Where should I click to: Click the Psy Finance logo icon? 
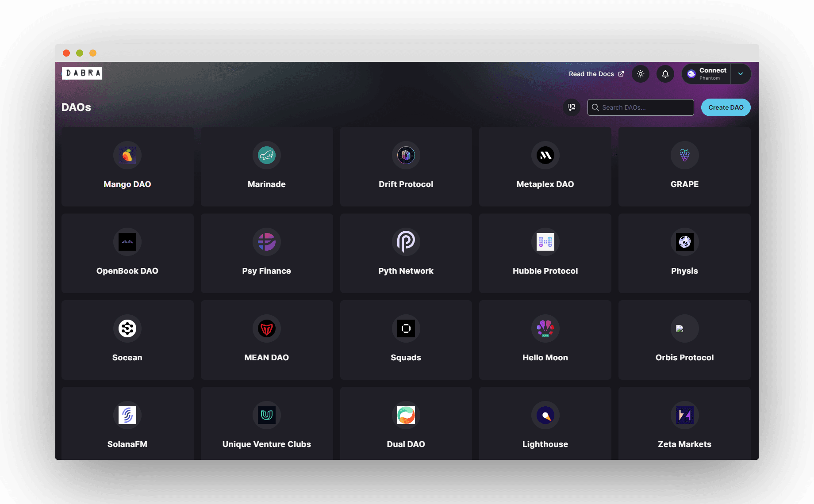tap(267, 242)
